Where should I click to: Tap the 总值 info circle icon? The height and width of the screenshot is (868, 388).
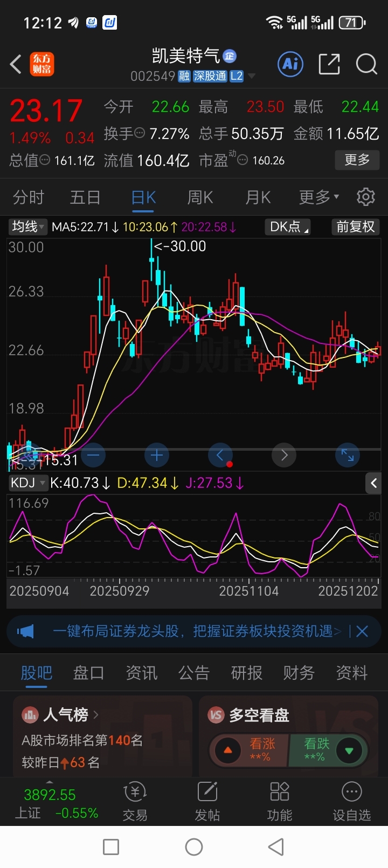click(45, 160)
